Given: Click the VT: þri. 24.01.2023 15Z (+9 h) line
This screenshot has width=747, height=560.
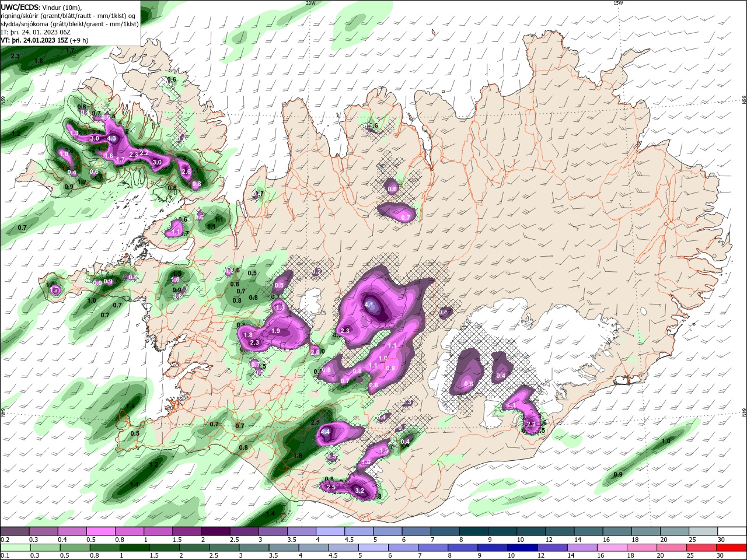Looking at the screenshot, I should pyautogui.click(x=45, y=40).
